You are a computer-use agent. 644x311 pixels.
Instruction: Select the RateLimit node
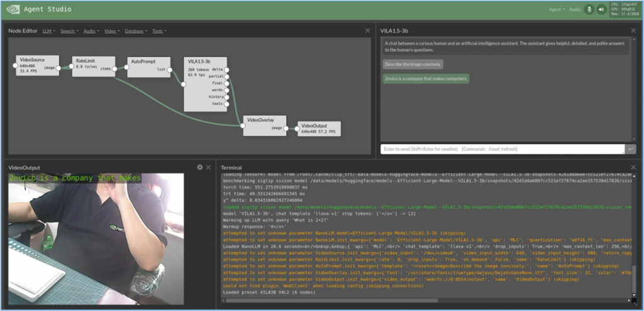click(94, 67)
